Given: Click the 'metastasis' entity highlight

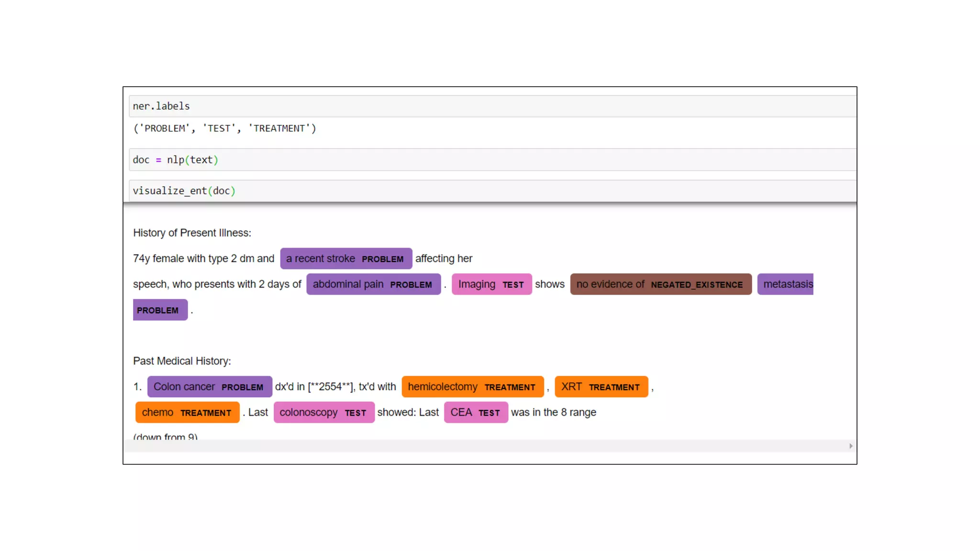Looking at the screenshot, I should pyautogui.click(x=786, y=285).
